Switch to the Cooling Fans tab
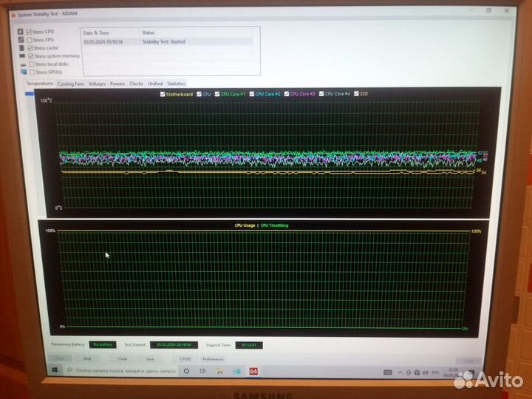 [71, 83]
